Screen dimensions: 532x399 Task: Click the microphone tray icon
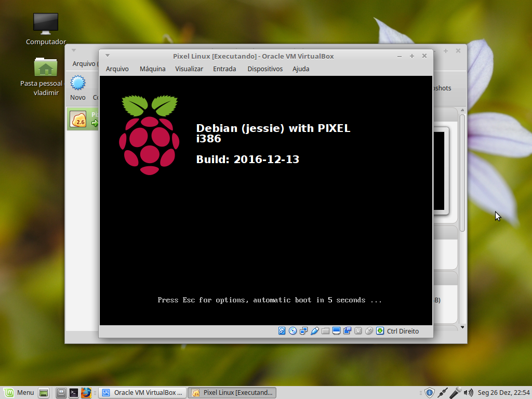click(455, 393)
